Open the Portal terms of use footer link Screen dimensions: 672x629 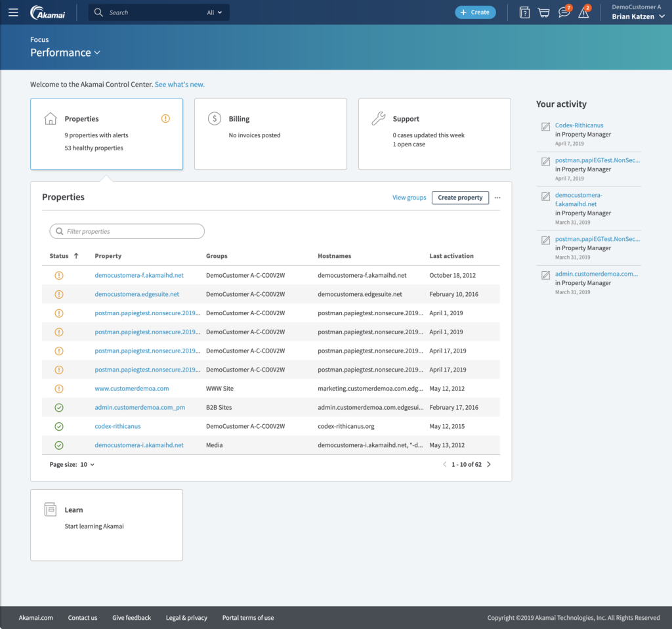247,618
